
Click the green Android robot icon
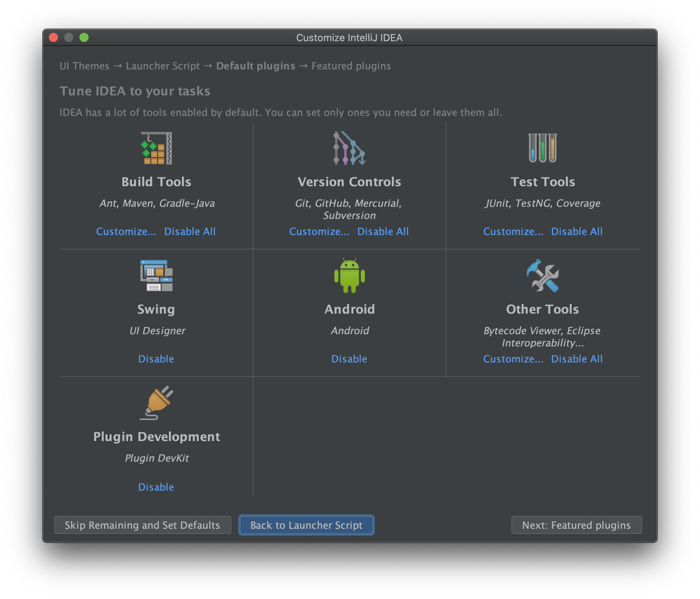[350, 275]
